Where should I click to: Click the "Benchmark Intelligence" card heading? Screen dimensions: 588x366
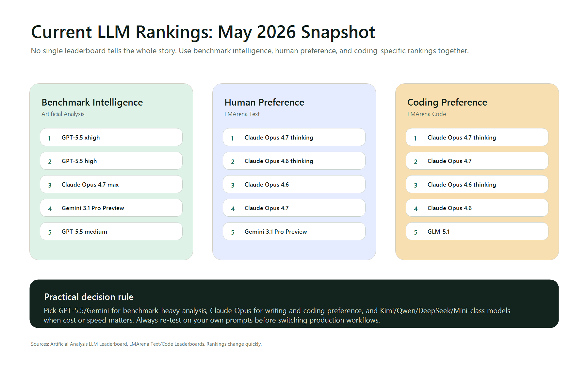pos(92,102)
